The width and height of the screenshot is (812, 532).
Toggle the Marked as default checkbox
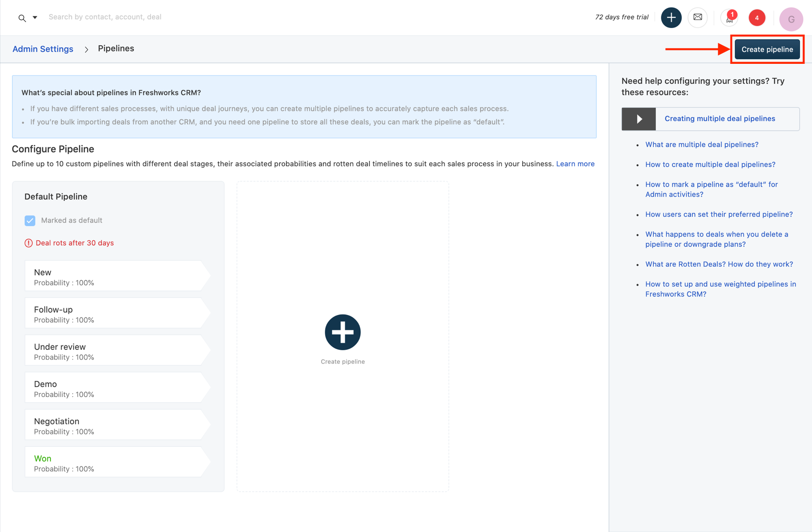point(30,220)
